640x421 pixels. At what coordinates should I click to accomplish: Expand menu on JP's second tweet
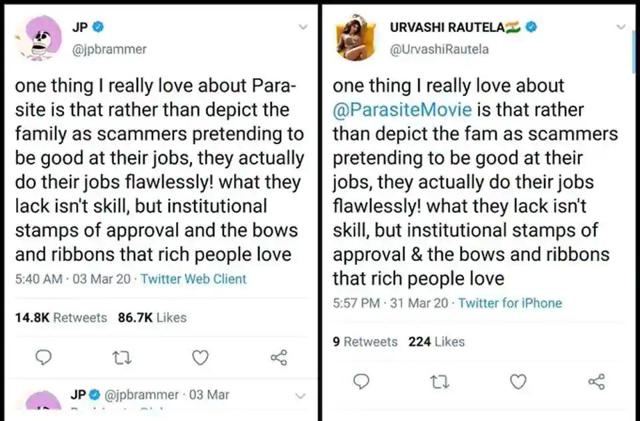pyautogui.click(x=301, y=396)
